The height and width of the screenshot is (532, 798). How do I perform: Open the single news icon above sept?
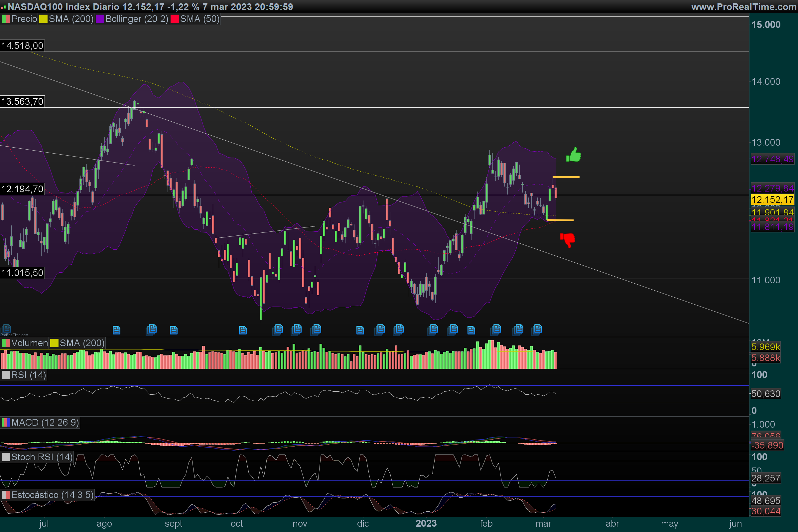[173, 330]
